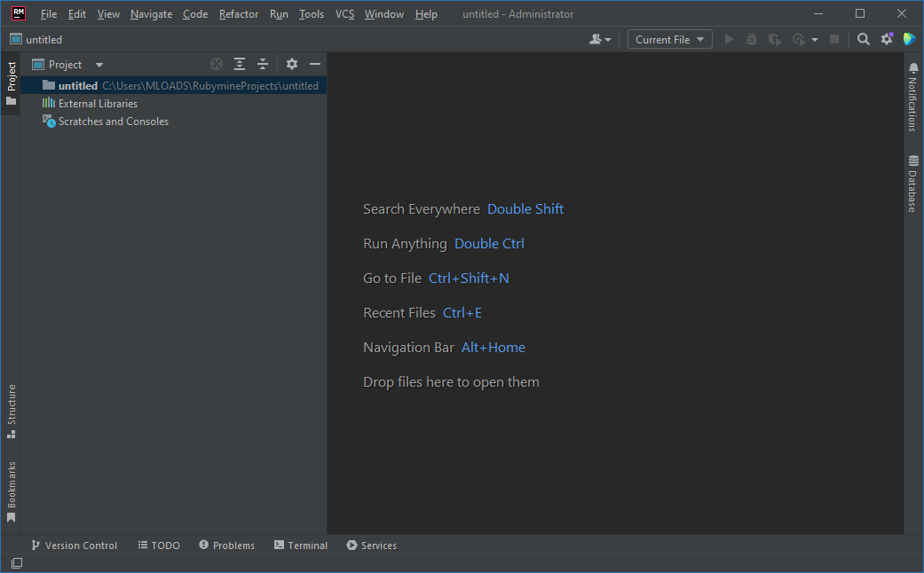Image resolution: width=924 pixels, height=573 pixels.
Task: Click the Run play button
Action: (x=729, y=39)
